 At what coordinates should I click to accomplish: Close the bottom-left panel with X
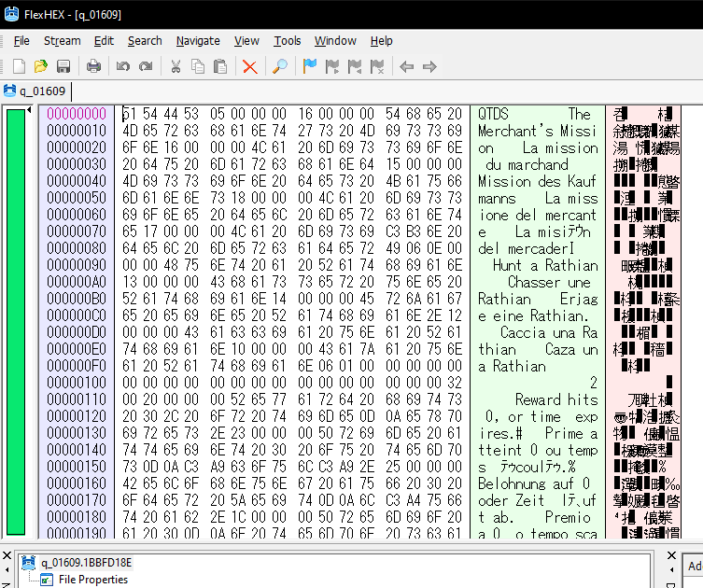[x=7, y=555]
